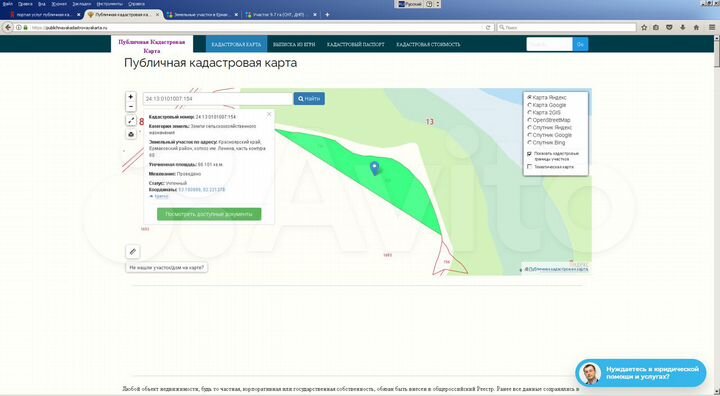Click cadastral number search field
This screenshot has width=720, height=396.
[x=218, y=99]
